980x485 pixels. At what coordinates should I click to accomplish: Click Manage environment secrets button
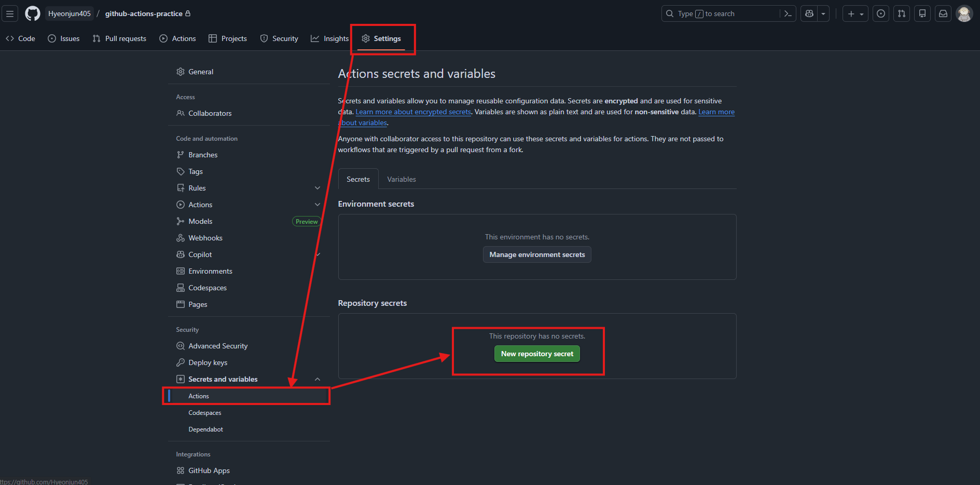pos(537,254)
